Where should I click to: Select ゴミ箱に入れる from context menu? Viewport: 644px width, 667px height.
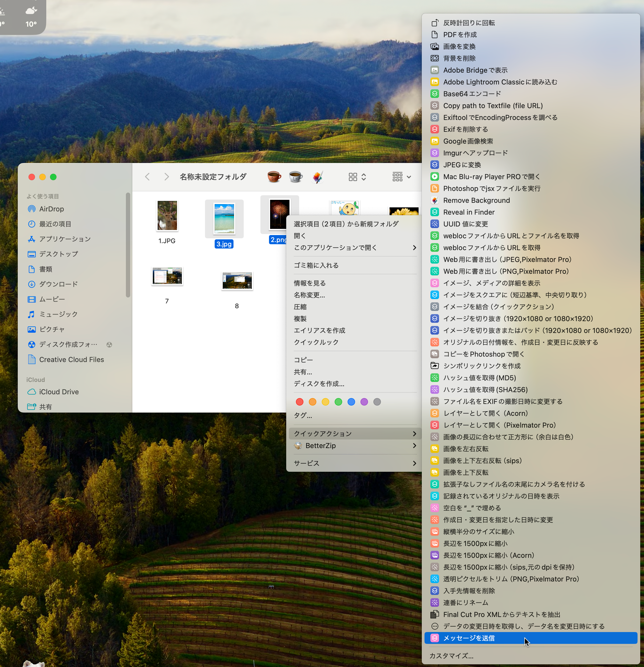click(316, 265)
